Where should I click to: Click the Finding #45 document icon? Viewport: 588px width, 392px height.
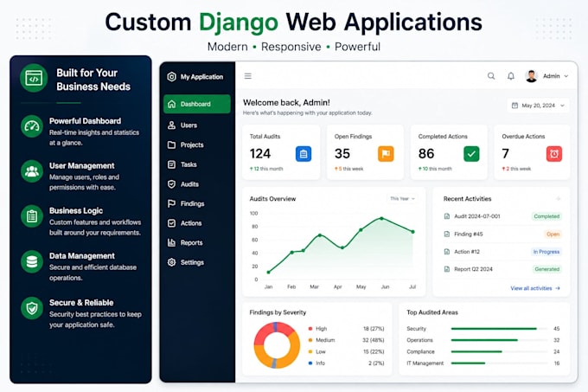(447, 234)
